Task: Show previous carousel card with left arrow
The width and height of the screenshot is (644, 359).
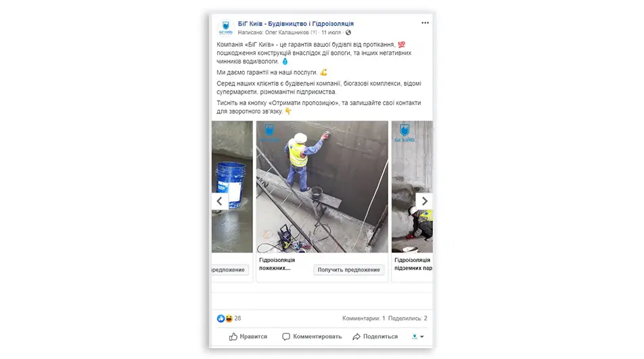Action: (x=220, y=201)
